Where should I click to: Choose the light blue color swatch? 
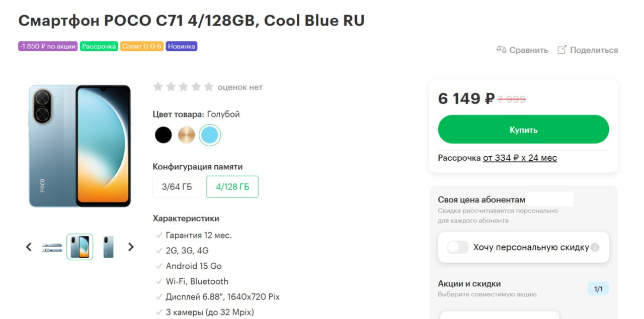click(210, 135)
